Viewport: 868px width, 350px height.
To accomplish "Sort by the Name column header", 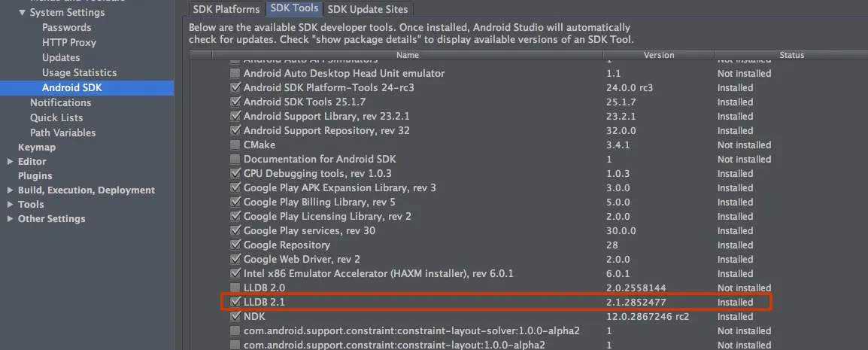I will (x=408, y=56).
